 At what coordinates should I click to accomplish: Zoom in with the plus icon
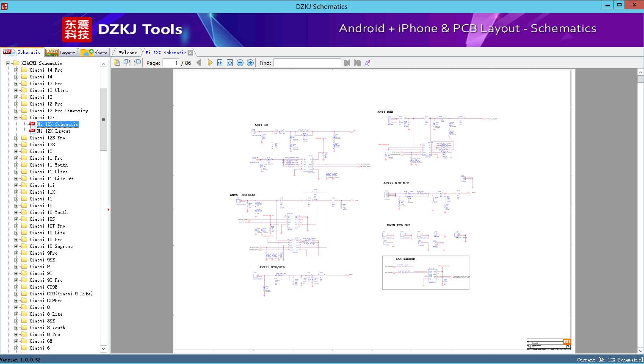[x=250, y=63]
